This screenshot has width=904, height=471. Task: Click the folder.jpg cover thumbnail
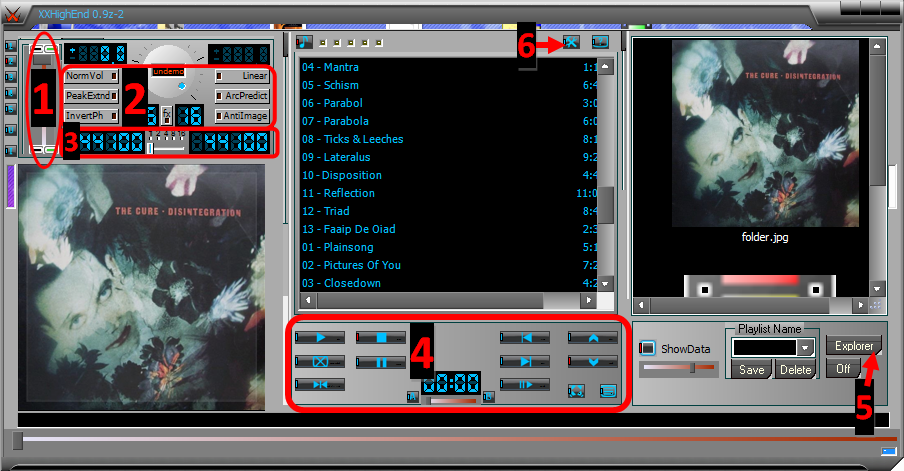click(765, 133)
